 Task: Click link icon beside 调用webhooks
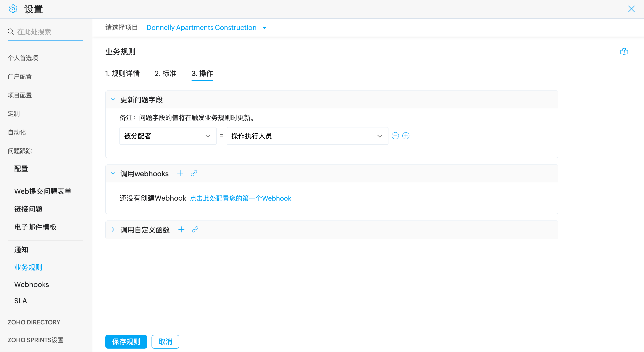(194, 173)
